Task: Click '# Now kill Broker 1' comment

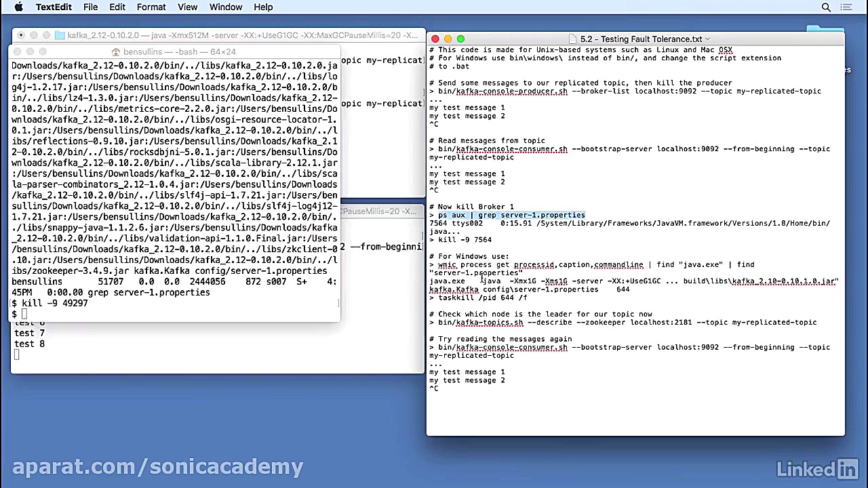Action: point(471,207)
